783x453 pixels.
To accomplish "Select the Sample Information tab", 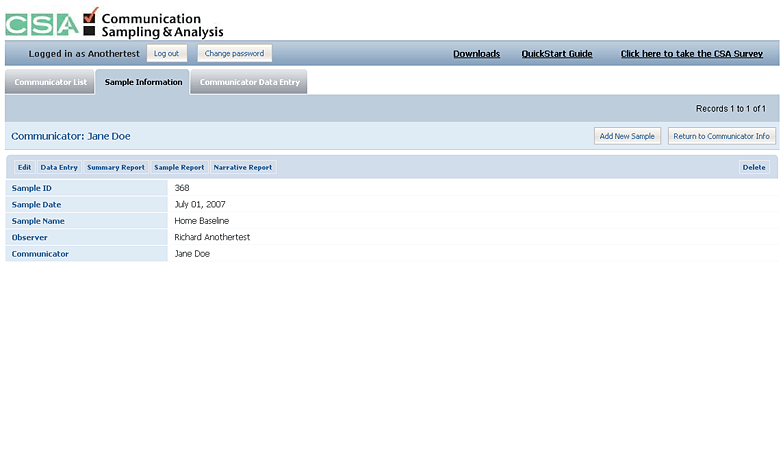I will tap(143, 83).
